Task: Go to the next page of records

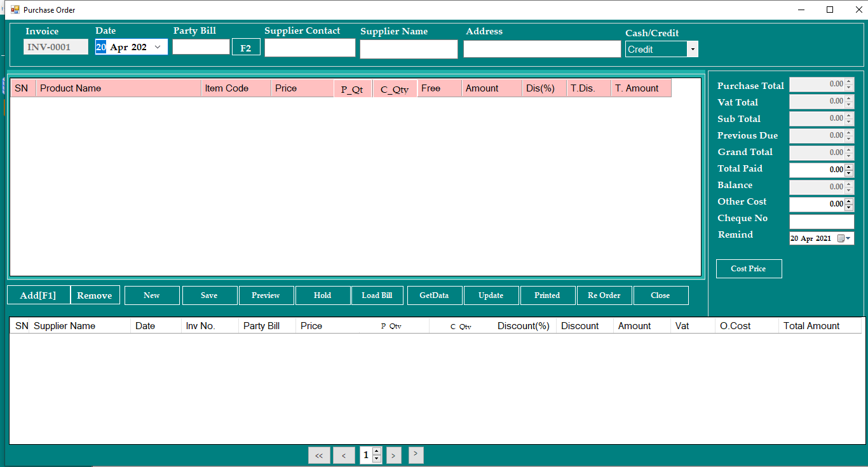Action: [393, 455]
